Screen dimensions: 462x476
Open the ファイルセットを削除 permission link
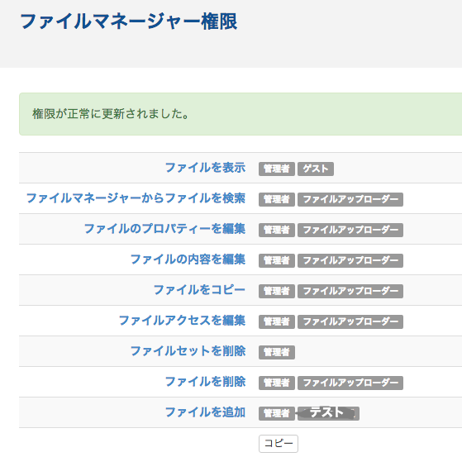(188, 351)
